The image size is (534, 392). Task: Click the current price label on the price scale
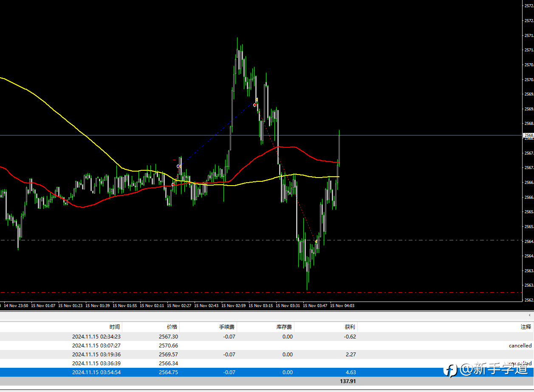(x=528, y=135)
